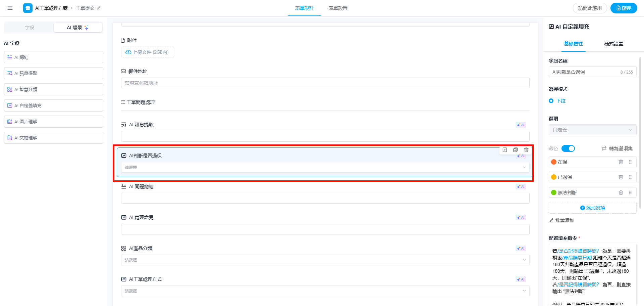Expand the AI產品分類 dropdown
Screen dimensions: 644x306
325,260
